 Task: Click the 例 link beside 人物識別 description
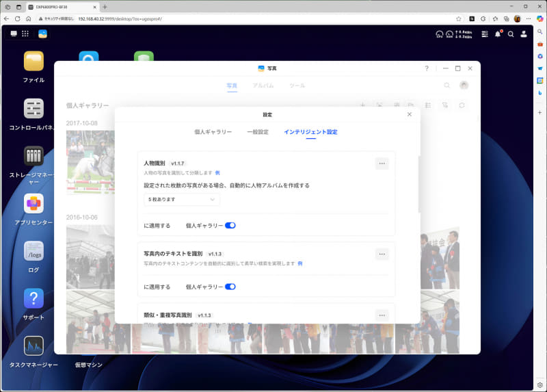pyautogui.click(x=217, y=173)
